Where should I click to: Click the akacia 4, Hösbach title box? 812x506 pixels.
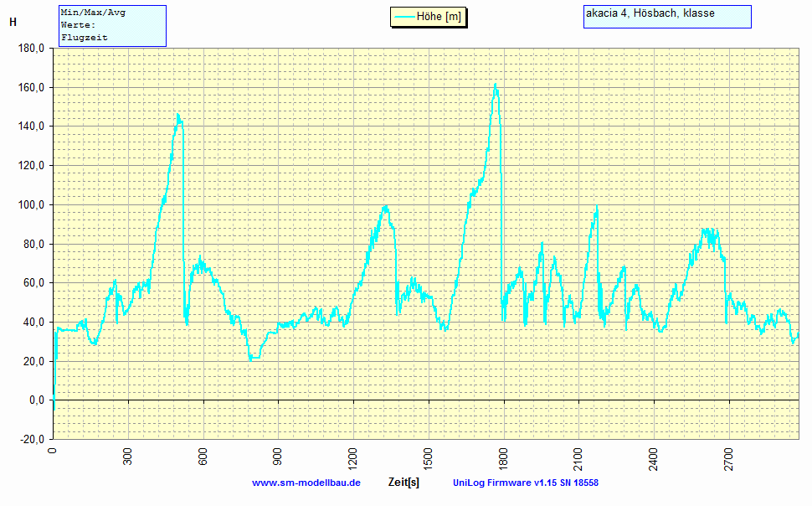click(x=666, y=16)
